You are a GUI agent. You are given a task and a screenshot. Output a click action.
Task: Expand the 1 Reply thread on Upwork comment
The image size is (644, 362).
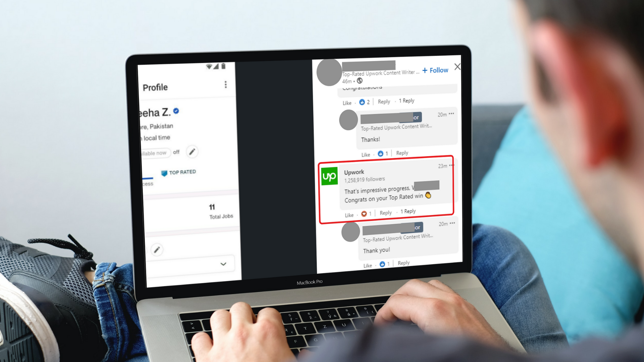408,211
